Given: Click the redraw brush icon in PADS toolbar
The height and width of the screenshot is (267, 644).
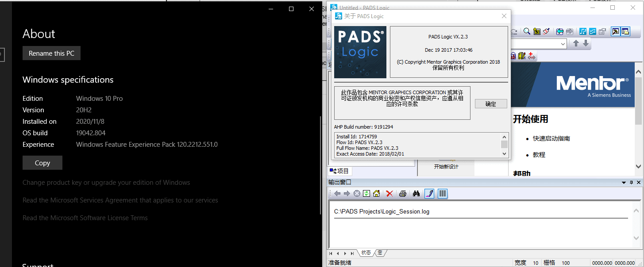Looking at the screenshot, I should 547,31.
